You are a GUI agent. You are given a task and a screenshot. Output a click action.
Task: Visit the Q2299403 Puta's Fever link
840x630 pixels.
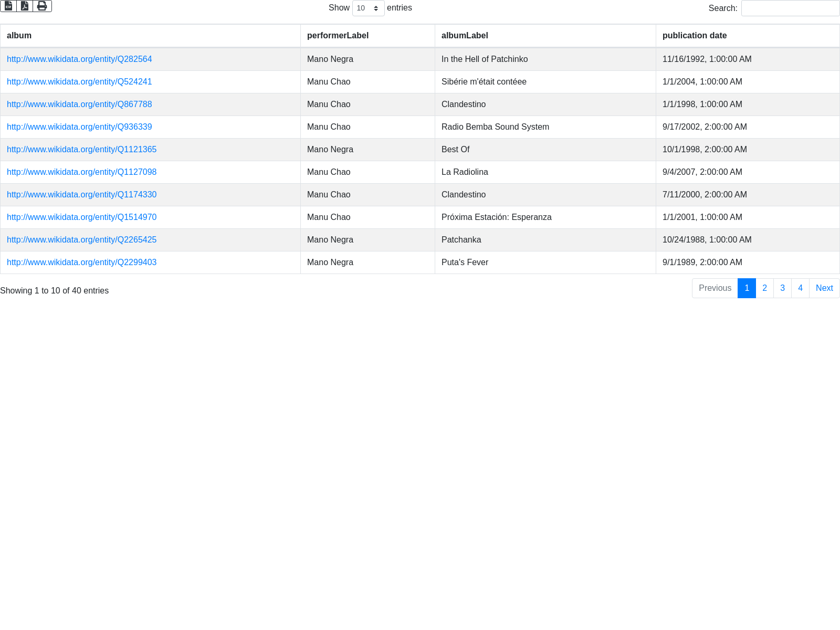coord(81,262)
